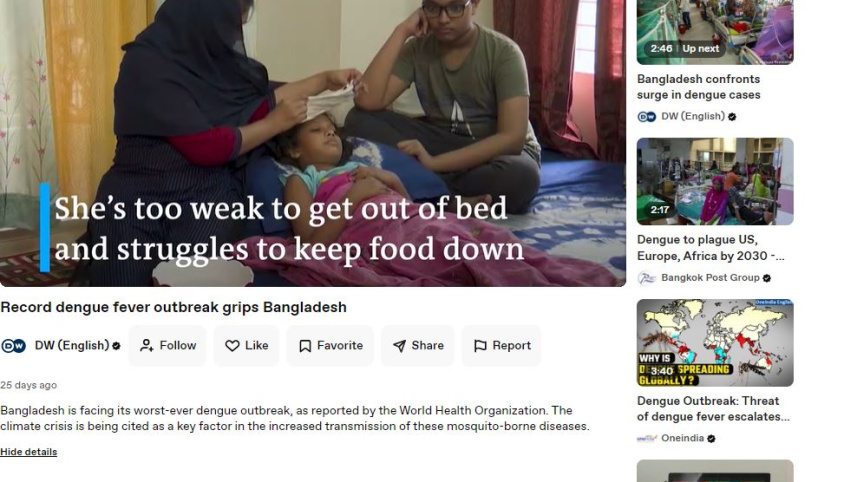The image size is (857, 482).
Task: Click the Bangkok Post Group channel logo
Action: pyautogui.click(x=647, y=278)
